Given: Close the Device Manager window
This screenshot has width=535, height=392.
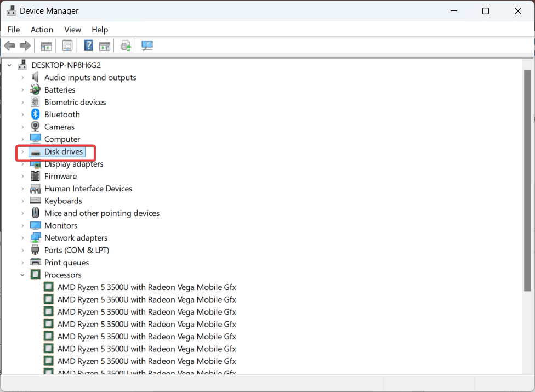Looking at the screenshot, I should [x=517, y=11].
